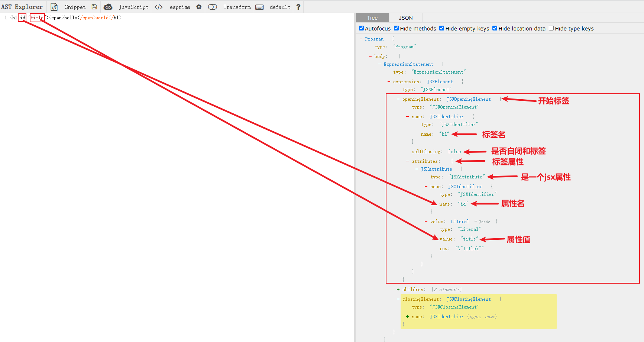Uncheck the Autofocus checkbox
Image resolution: width=644 pixels, height=342 pixels.
point(361,28)
